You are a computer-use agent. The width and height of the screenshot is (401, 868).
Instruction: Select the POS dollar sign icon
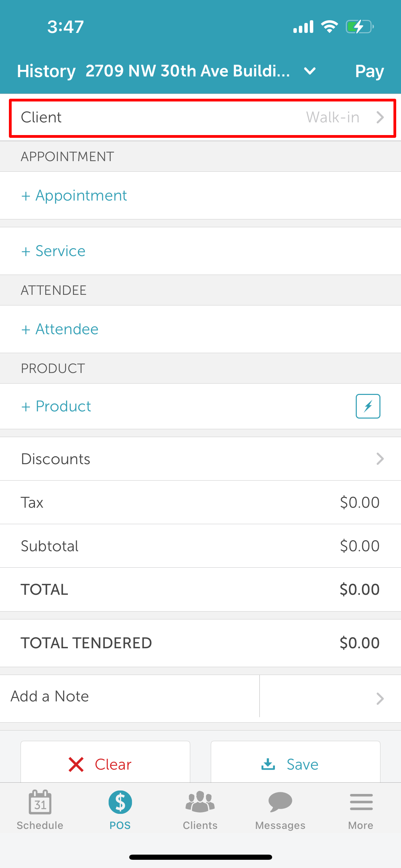(x=120, y=802)
